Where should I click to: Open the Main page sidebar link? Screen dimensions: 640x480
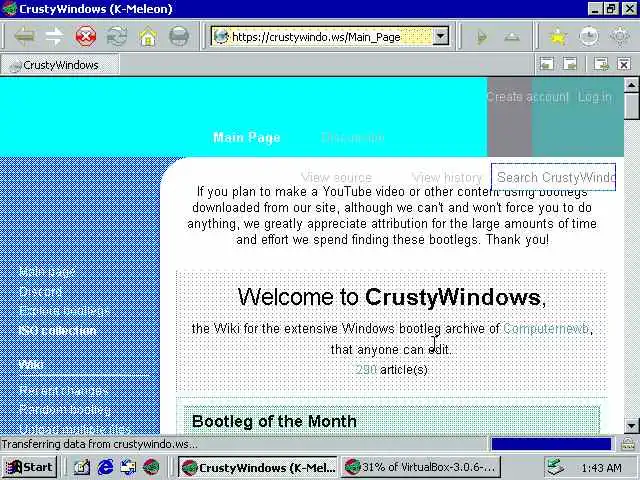click(47, 272)
